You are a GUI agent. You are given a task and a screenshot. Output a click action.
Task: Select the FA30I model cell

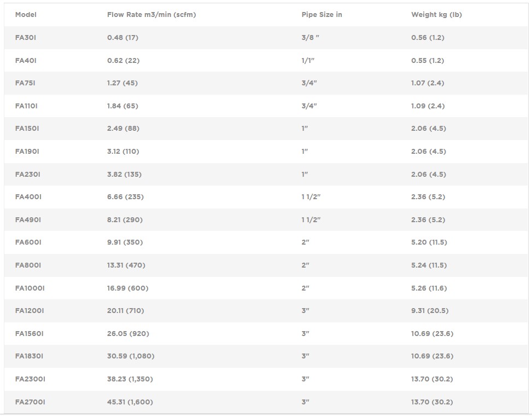click(x=26, y=38)
